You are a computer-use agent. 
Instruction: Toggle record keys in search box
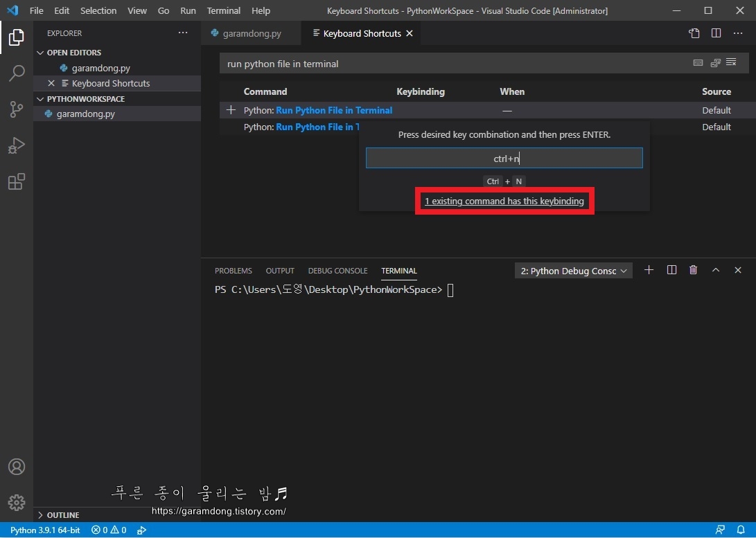(x=698, y=62)
